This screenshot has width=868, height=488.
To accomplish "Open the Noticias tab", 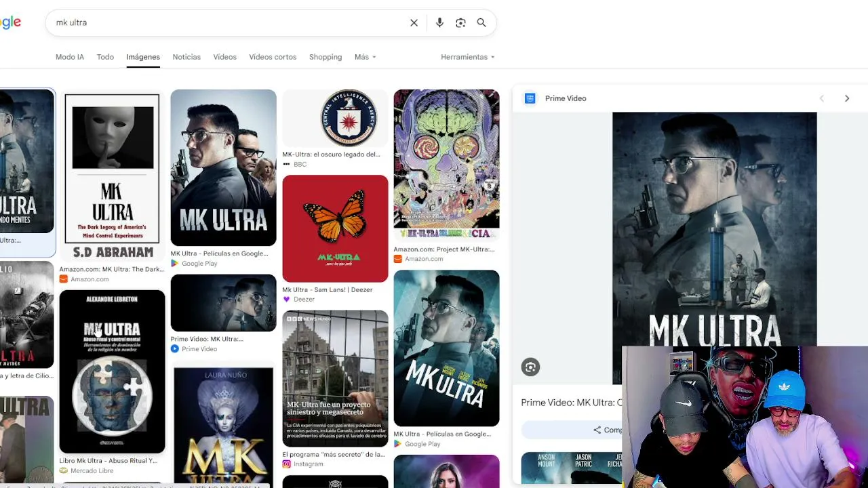I will click(x=186, y=57).
